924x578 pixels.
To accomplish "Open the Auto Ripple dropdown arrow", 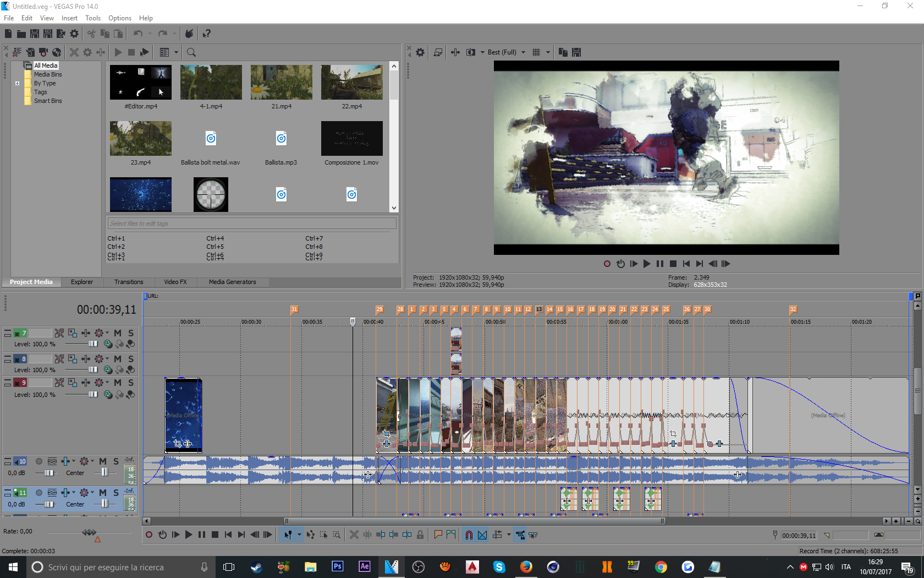I will click(509, 535).
